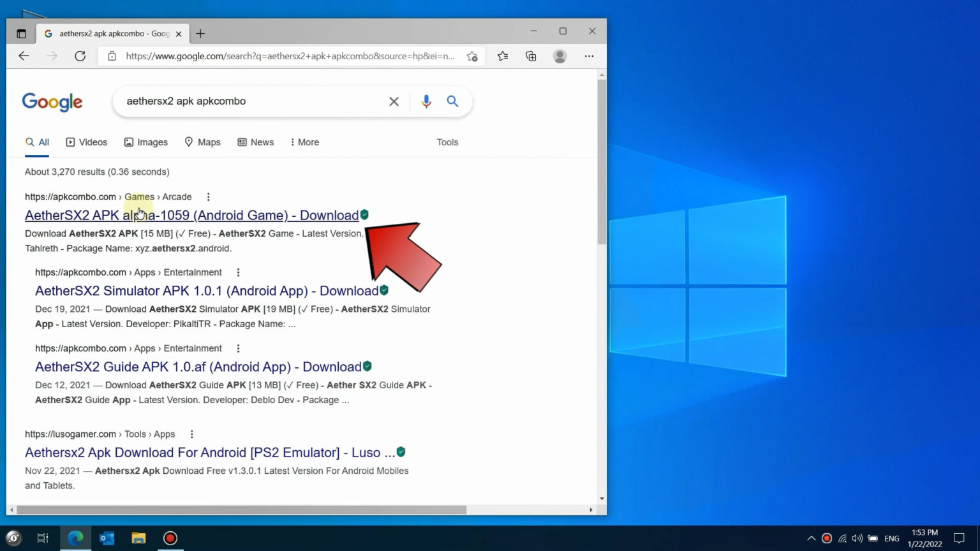Switch to the Images results tab
The image size is (980, 551).
coord(146,142)
